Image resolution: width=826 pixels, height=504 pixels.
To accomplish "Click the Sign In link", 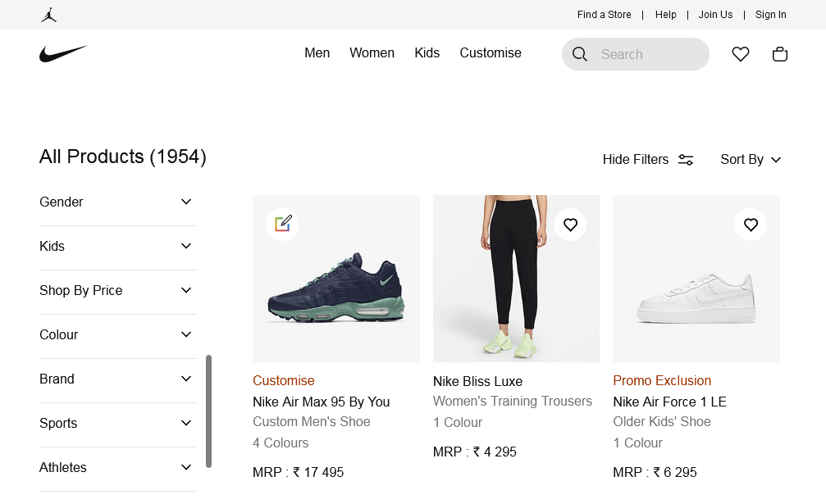I will coord(770,15).
